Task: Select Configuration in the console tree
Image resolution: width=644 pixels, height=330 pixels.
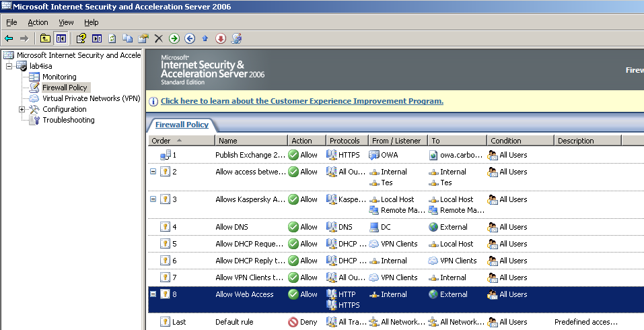Action: click(65, 109)
